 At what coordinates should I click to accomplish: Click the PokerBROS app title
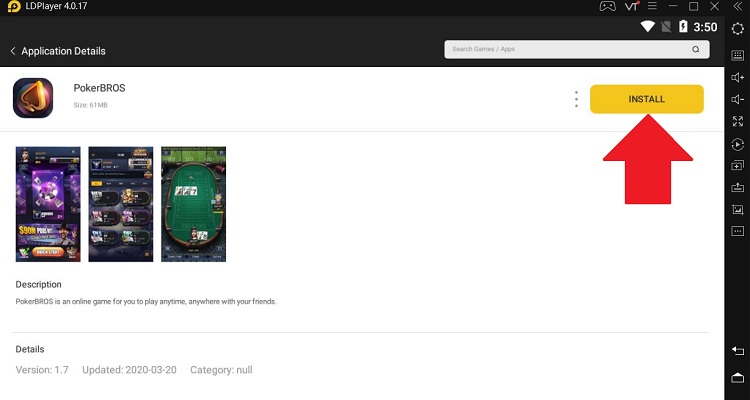pyautogui.click(x=99, y=88)
